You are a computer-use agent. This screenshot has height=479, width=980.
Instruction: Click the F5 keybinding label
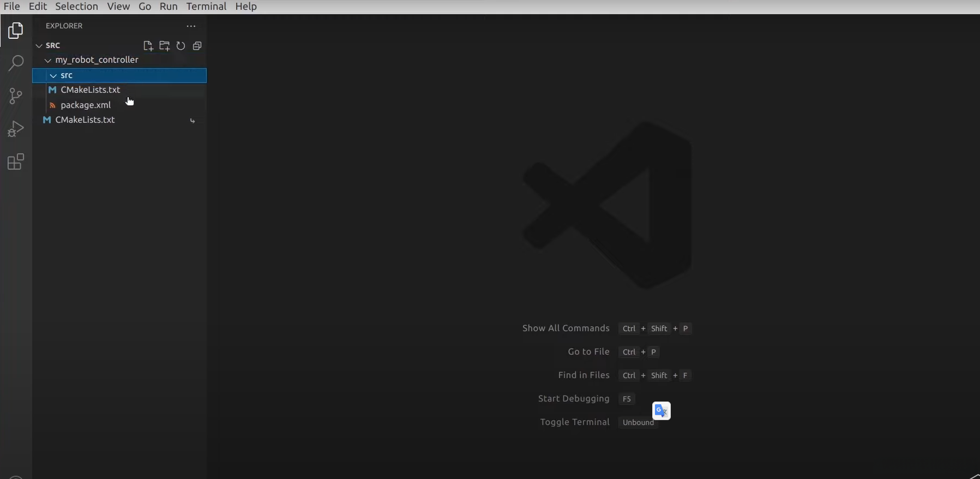[627, 399]
